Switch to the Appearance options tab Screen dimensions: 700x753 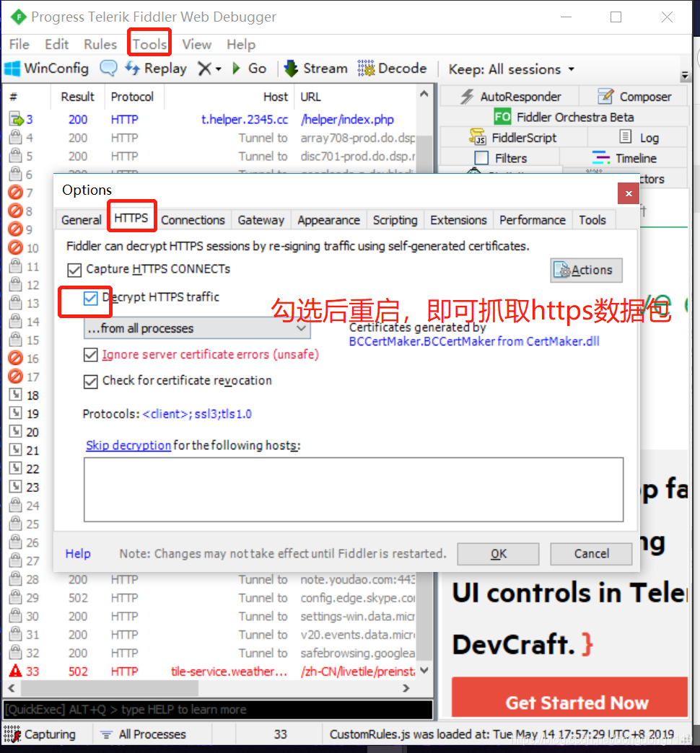click(328, 220)
